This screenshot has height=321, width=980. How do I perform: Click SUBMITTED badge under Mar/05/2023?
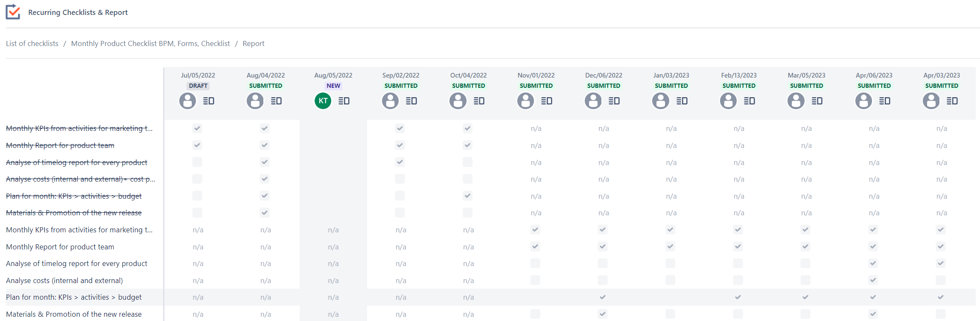point(806,86)
